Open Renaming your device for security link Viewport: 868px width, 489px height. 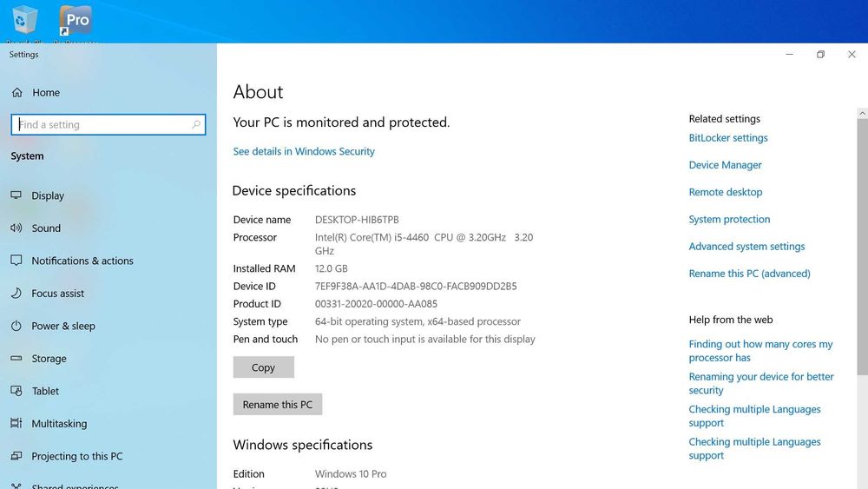761,383
